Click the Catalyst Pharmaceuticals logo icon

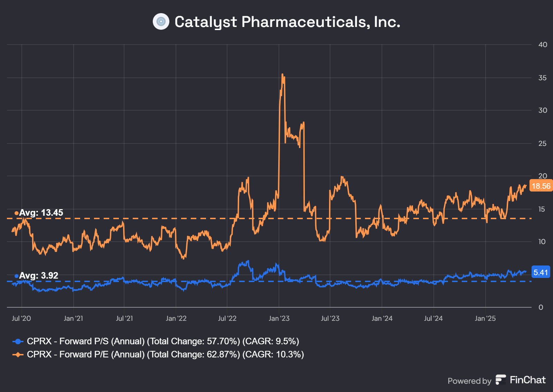(161, 21)
